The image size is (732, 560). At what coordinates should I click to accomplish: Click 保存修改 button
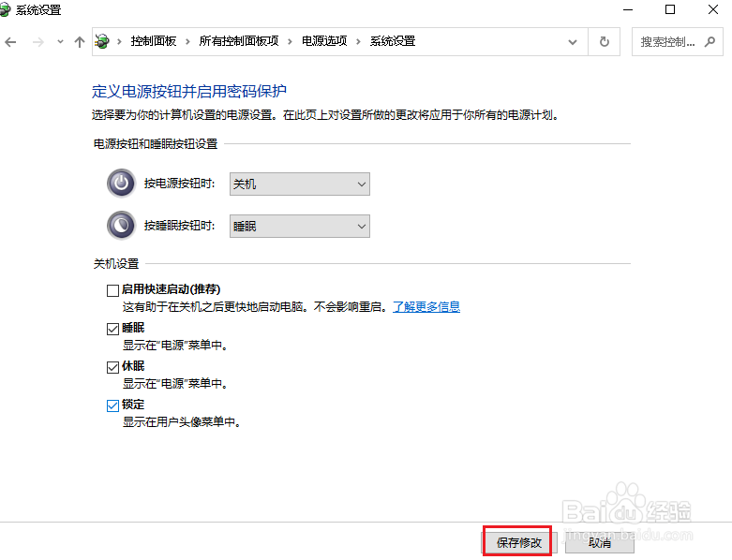coord(519,542)
